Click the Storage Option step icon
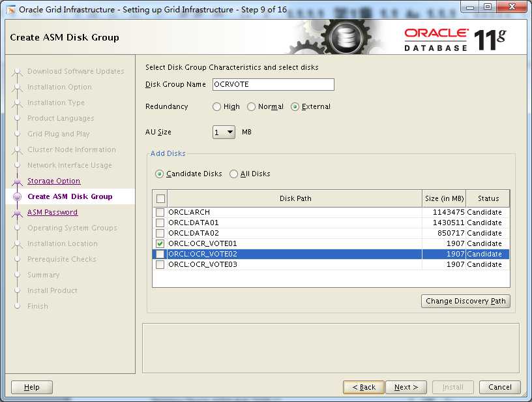532x402 pixels. click(17, 182)
